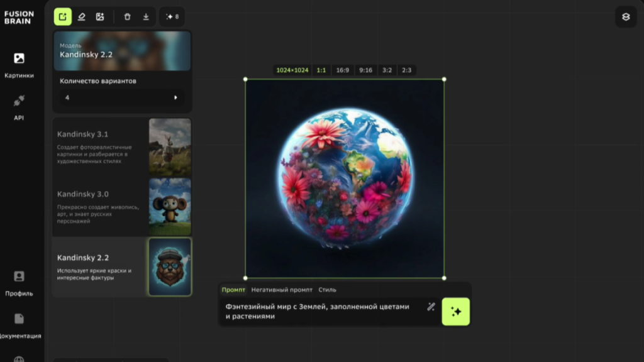Select the 9:16 aspect ratio

tap(365, 70)
